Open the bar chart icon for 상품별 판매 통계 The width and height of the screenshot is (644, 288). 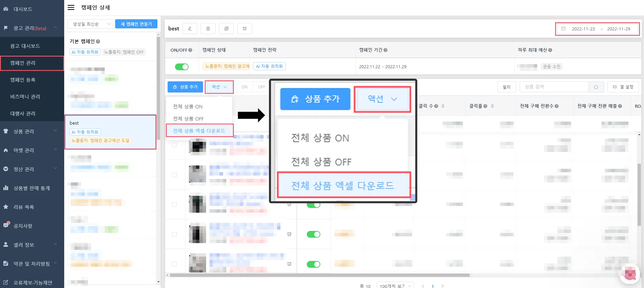coord(6,188)
